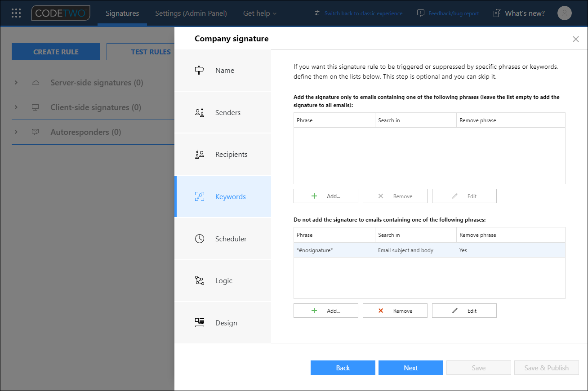Open the Get help dropdown
Screen dimensions: 588x391
[260, 13]
